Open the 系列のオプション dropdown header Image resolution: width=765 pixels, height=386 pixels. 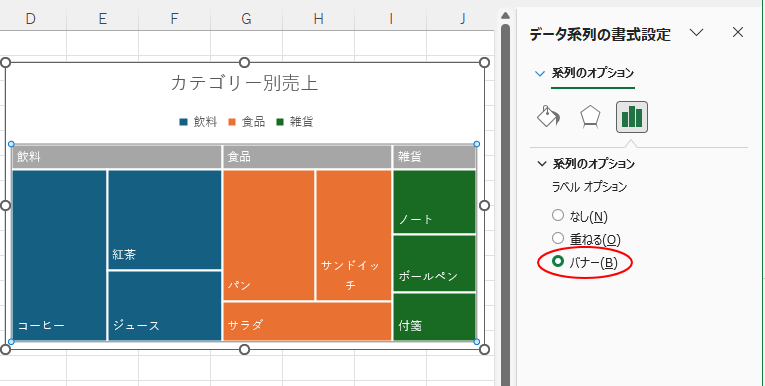pos(585,73)
